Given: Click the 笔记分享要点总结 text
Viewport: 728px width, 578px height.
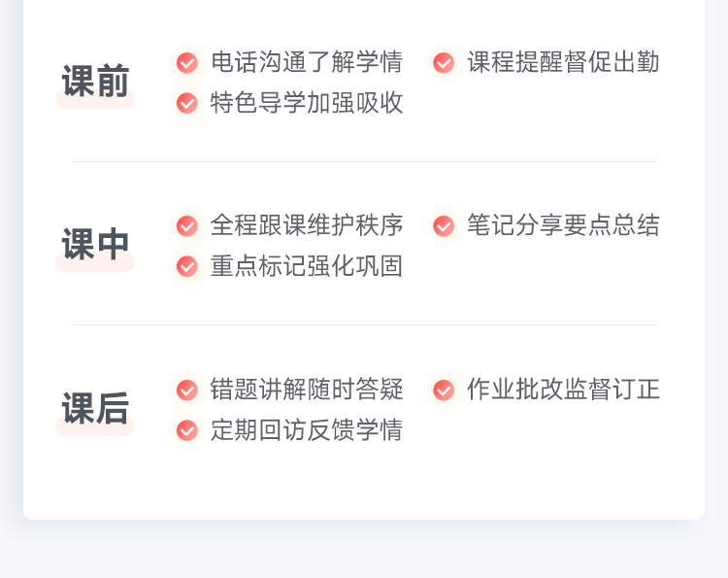Looking at the screenshot, I should pos(563,225).
